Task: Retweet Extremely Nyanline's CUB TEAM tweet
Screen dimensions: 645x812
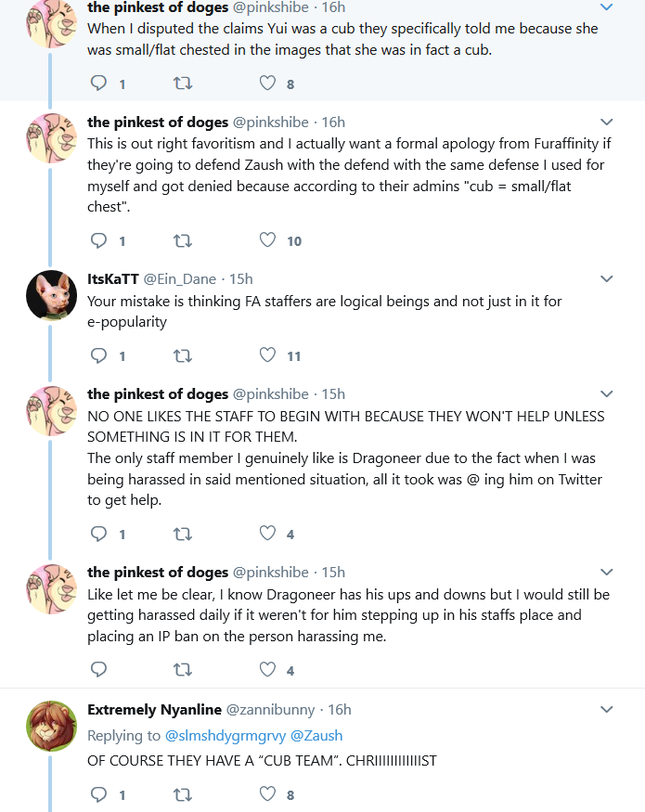Action: point(182,793)
